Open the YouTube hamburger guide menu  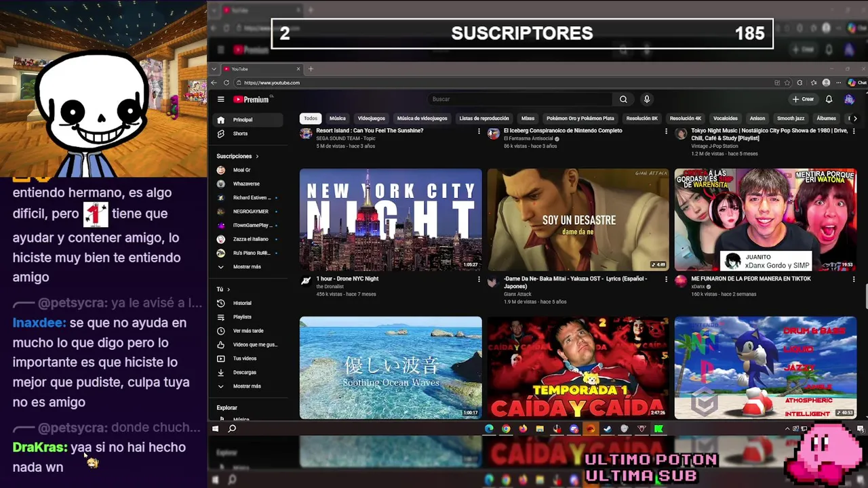pyautogui.click(x=220, y=99)
